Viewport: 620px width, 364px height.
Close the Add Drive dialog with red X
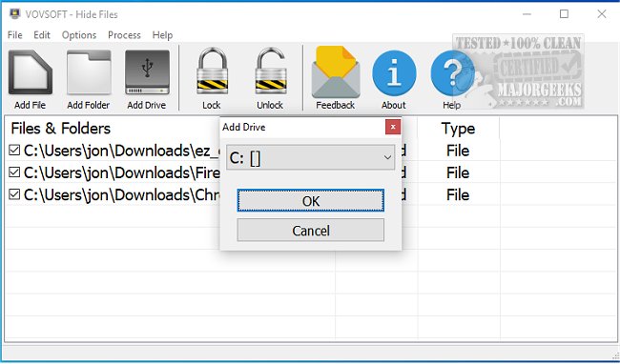point(393,127)
